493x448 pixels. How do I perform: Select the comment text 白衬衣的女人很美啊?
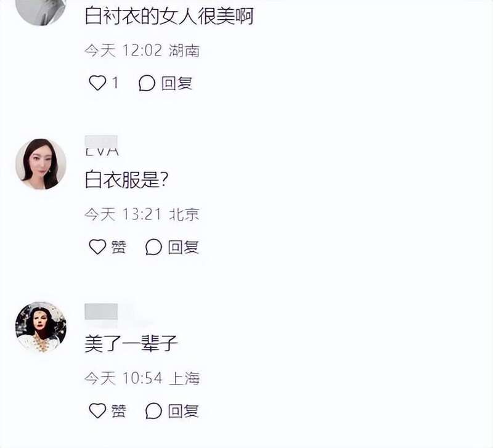169,16
